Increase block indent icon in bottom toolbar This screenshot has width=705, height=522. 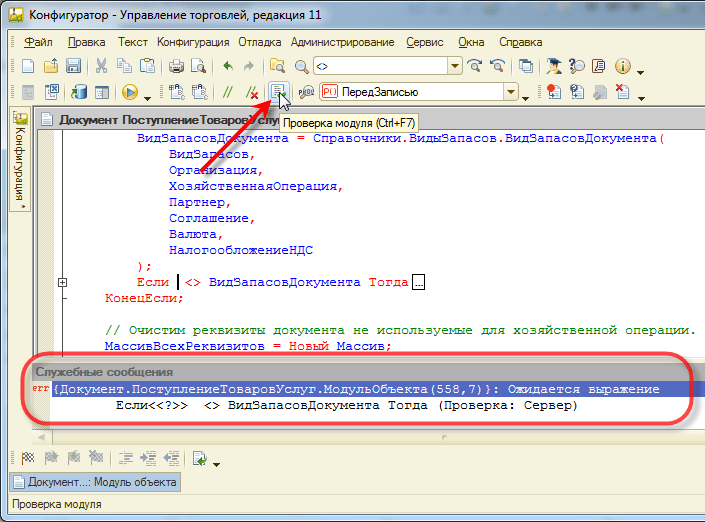[148, 458]
